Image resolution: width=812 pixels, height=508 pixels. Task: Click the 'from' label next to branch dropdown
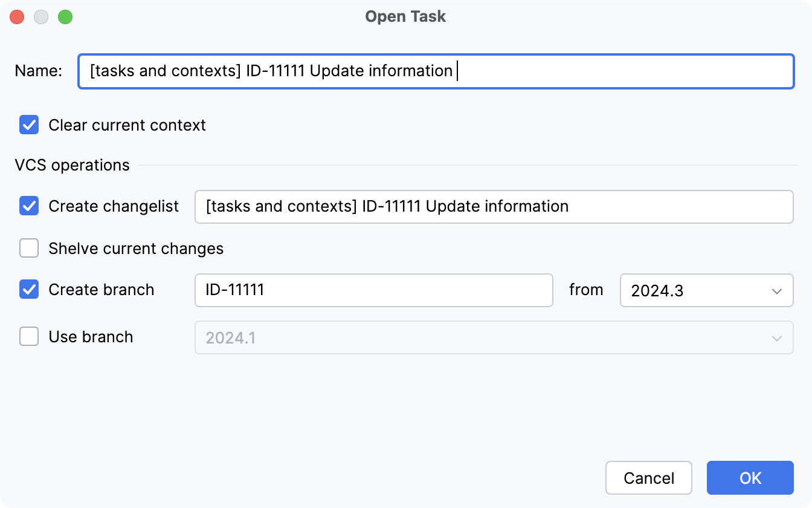point(585,290)
